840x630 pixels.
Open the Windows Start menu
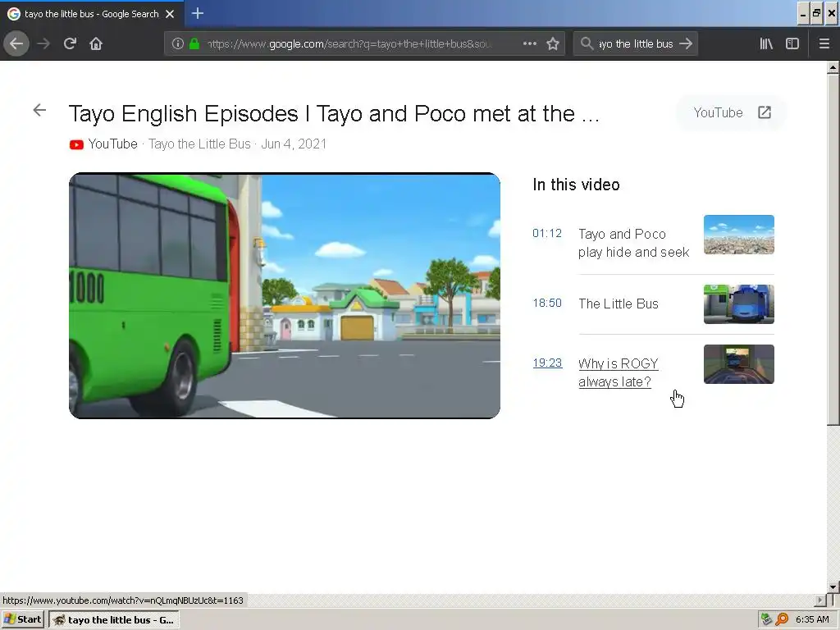(23, 620)
